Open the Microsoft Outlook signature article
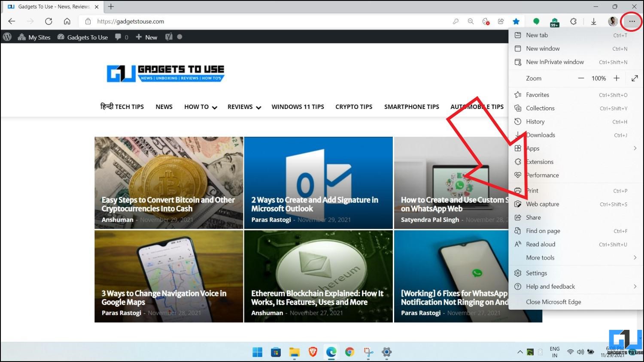This screenshot has height=362, width=644. 319,183
